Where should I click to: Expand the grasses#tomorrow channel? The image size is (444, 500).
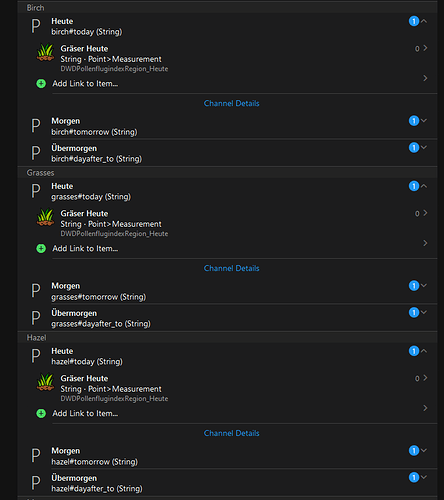click(x=424, y=285)
